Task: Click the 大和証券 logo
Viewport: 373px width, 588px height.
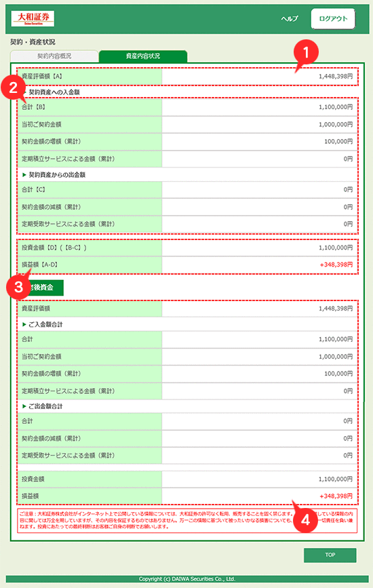Action: click(x=33, y=18)
